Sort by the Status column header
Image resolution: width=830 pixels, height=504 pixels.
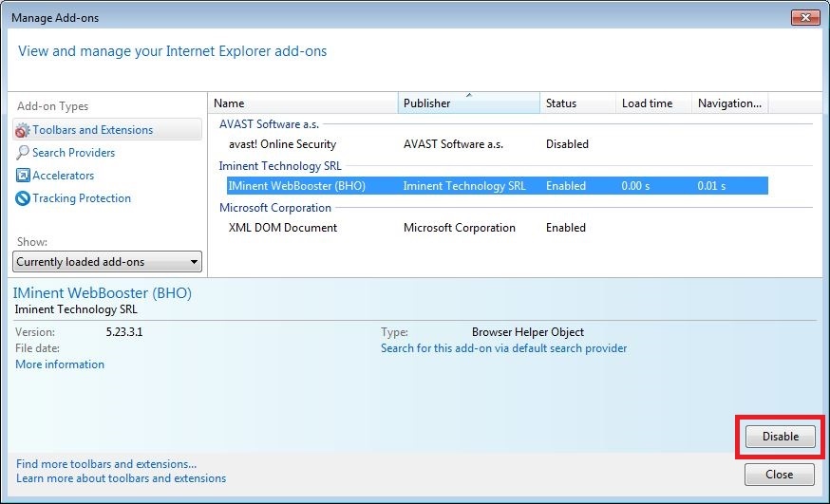click(x=577, y=103)
